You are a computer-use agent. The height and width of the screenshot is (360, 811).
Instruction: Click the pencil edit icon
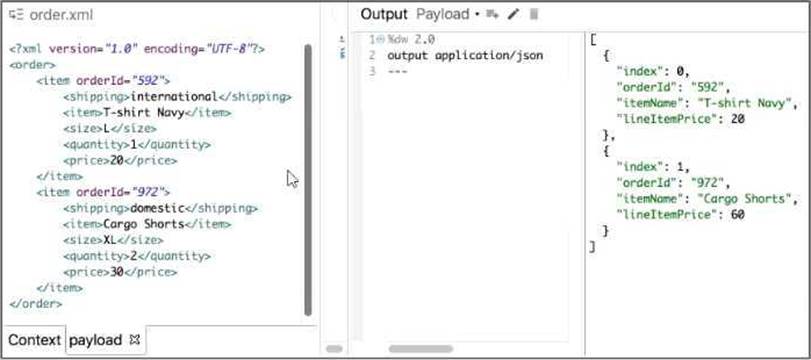513,14
